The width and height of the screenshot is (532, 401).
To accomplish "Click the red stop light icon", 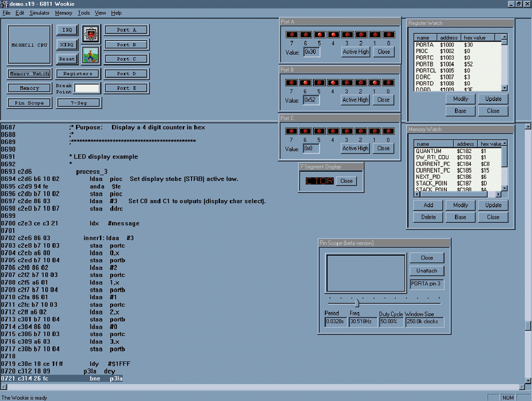I will (91, 35).
